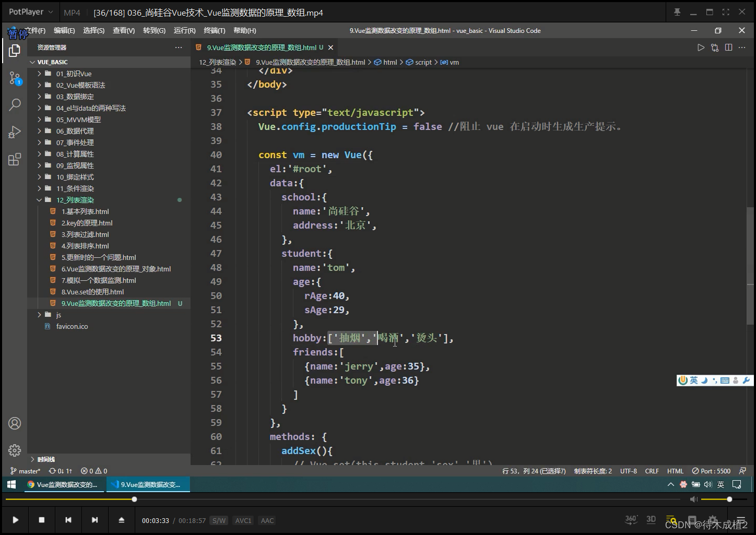The height and width of the screenshot is (535, 756).
Task: Go to next file in PotPlayer
Action: (x=95, y=520)
